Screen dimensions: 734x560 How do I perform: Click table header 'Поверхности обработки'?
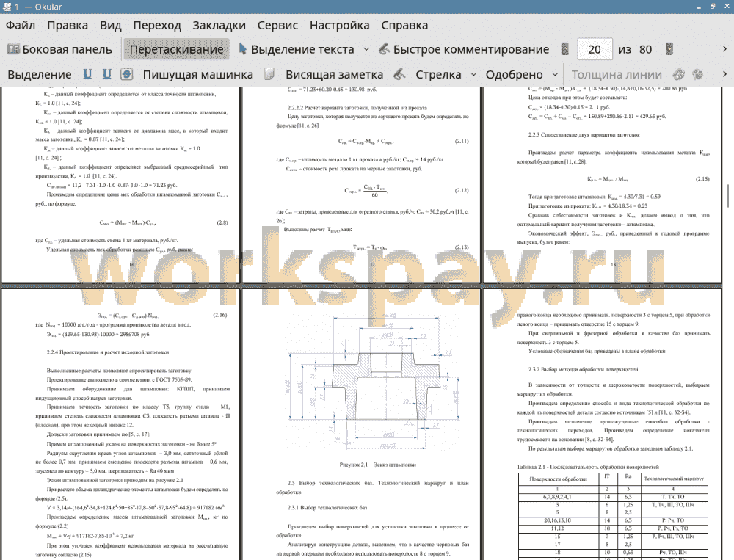[558, 479]
